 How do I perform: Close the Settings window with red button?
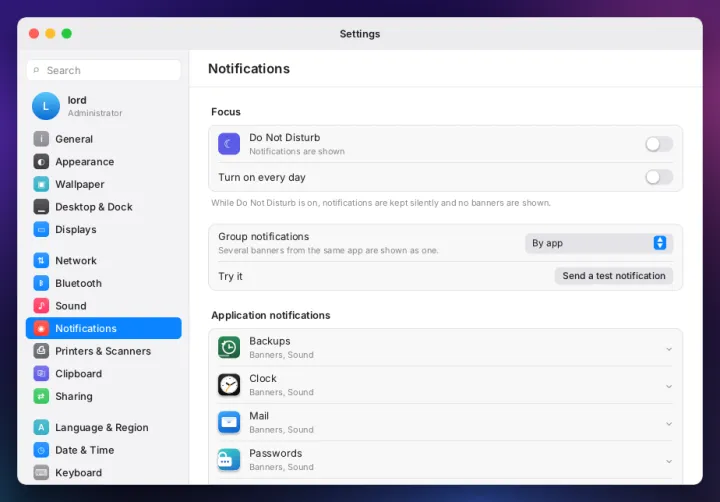34,34
